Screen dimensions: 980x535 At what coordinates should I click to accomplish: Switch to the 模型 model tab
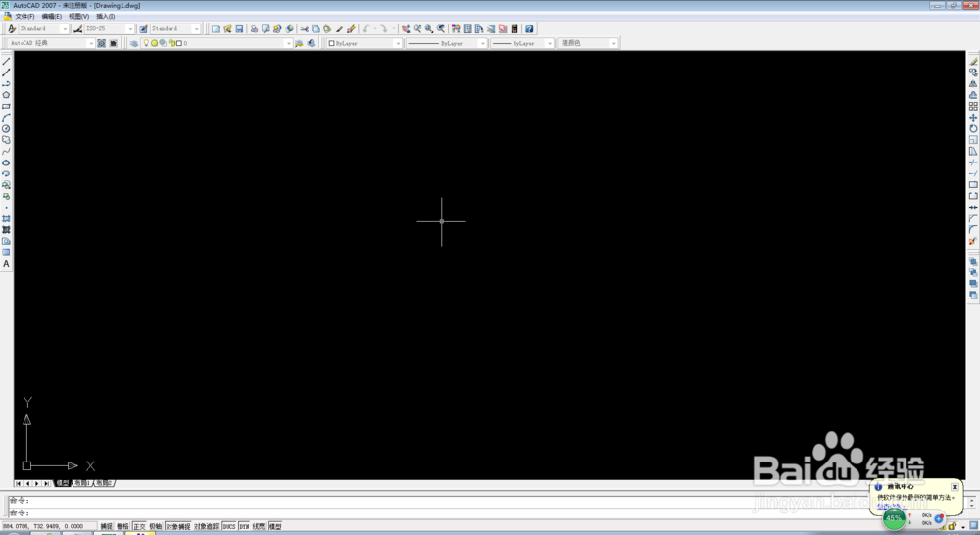pos(63,483)
